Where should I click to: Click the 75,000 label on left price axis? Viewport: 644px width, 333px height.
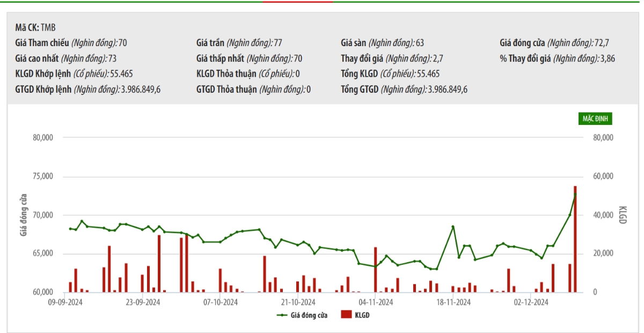pos(43,176)
